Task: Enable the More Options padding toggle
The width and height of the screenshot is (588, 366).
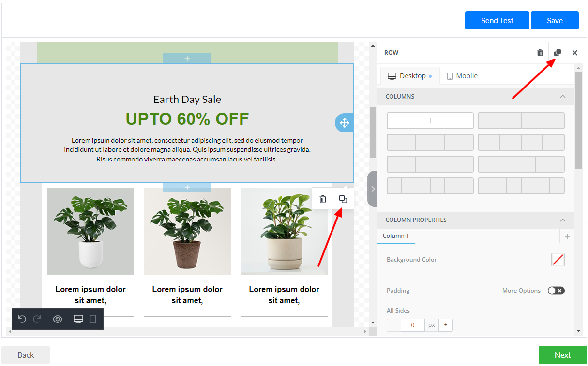Action: tap(556, 291)
